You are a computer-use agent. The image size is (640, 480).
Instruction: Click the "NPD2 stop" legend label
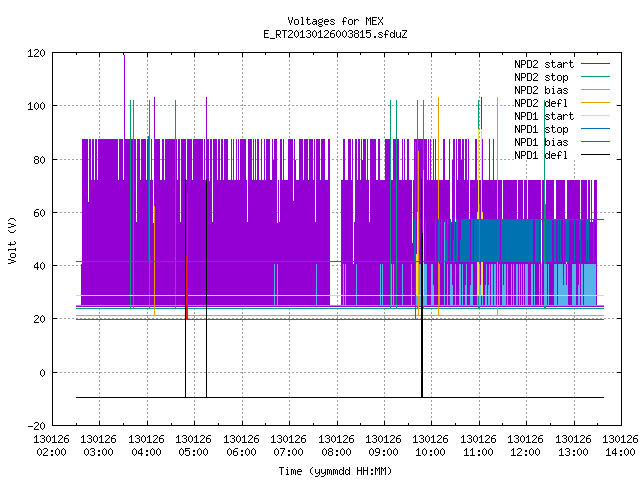point(541,77)
